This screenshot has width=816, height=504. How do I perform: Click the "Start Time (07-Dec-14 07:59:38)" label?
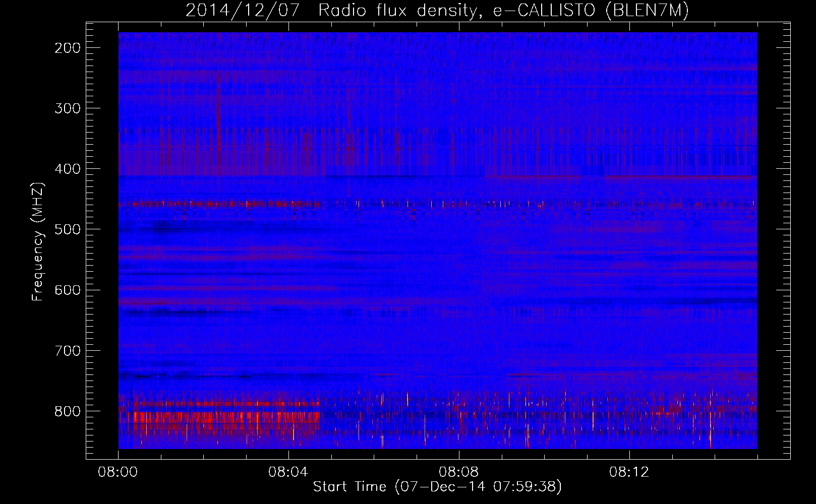437,487
